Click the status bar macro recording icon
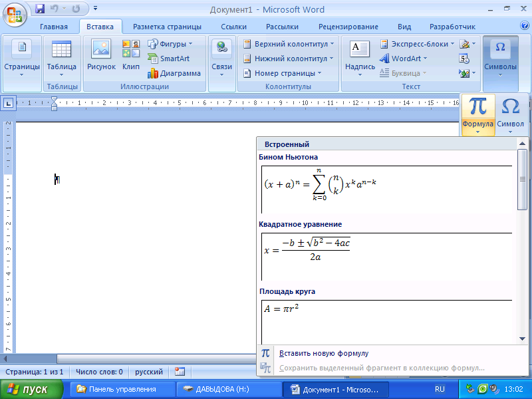This screenshot has height=399, width=532. [180, 372]
